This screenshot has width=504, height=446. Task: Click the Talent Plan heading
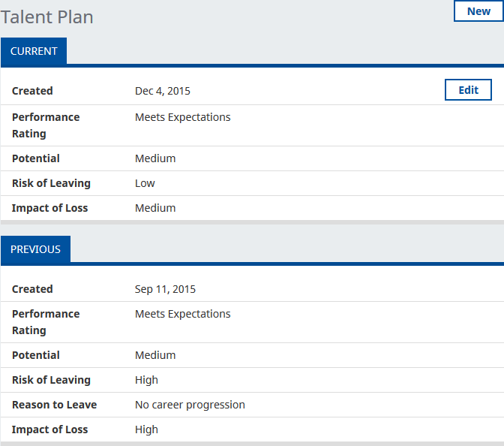point(47,17)
